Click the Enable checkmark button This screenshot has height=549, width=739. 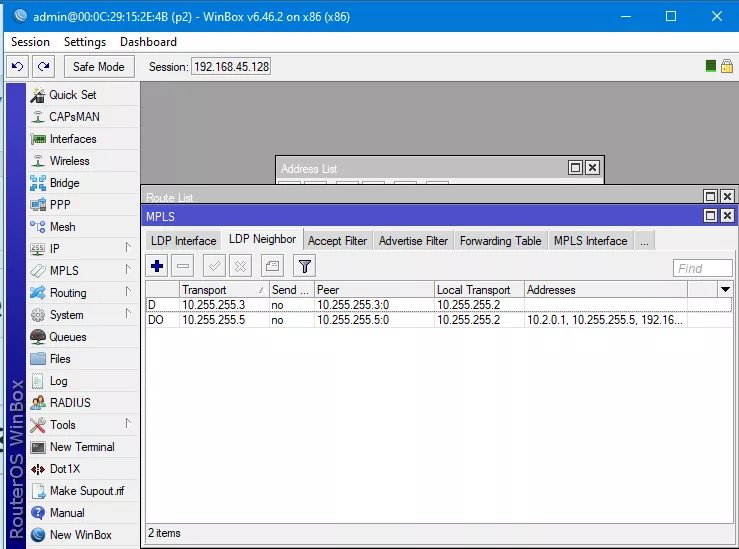tap(214, 266)
